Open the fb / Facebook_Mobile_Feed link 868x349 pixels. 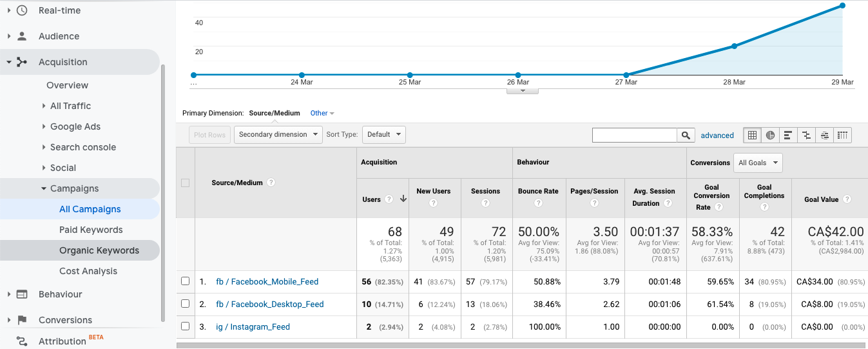(x=267, y=282)
